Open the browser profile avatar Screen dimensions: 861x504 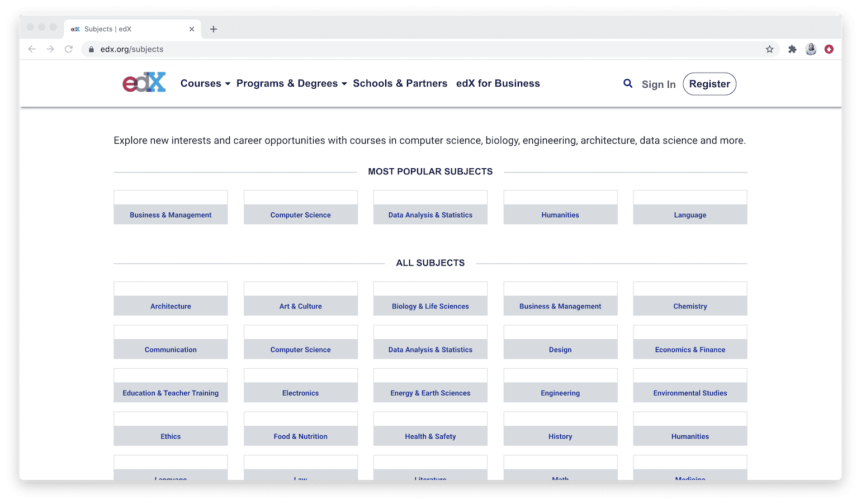pos(810,49)
